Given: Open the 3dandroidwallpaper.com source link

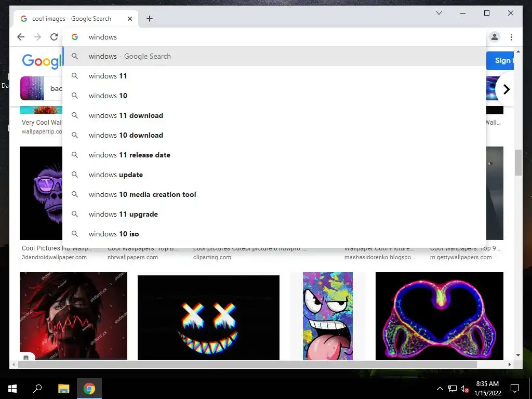Looking at the screenshot, I should pos(54,257).
